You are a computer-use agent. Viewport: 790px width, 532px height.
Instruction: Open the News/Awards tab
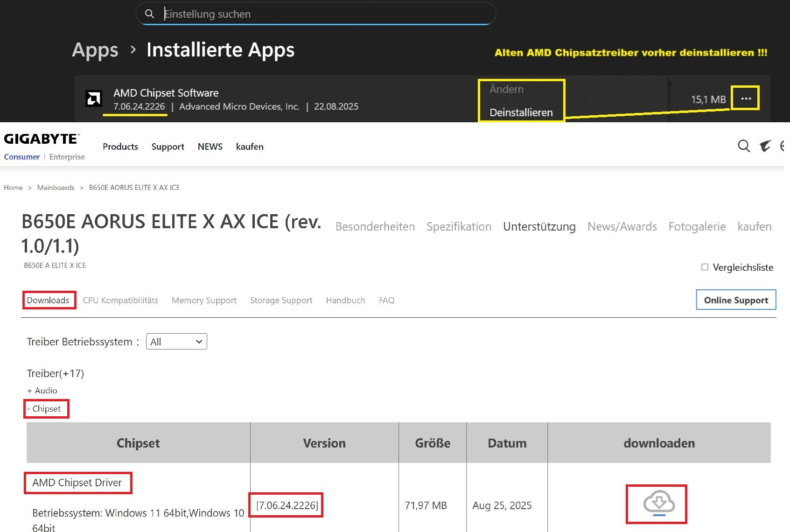tap(622, 227)
